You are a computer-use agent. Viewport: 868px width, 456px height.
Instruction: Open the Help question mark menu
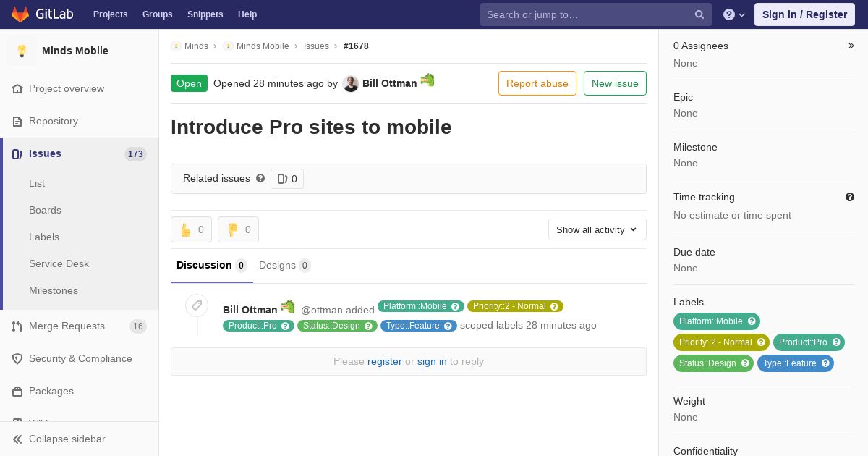coord(734,14)
